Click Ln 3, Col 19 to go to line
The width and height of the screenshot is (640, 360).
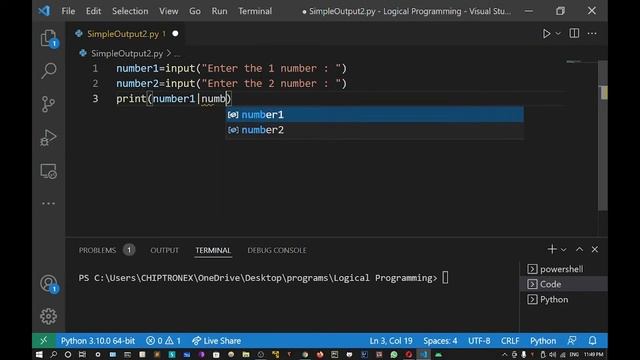pos(391,340)
